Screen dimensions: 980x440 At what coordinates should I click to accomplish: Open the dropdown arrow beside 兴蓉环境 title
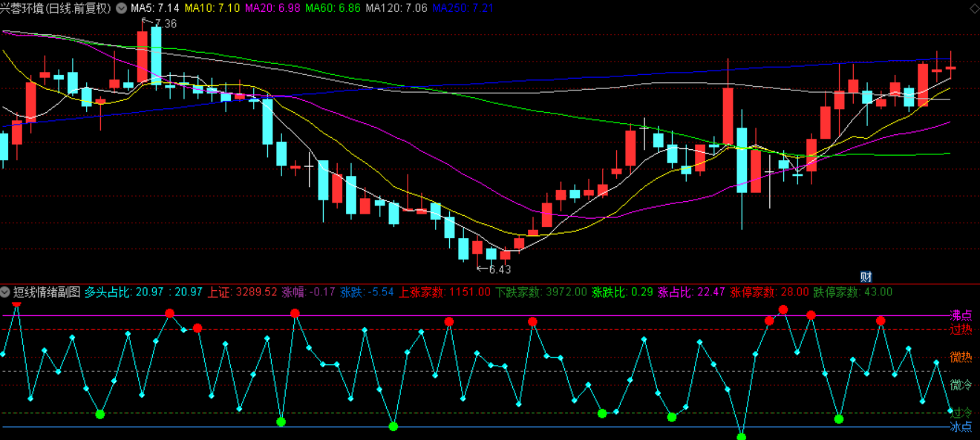[x=121, y=8]
